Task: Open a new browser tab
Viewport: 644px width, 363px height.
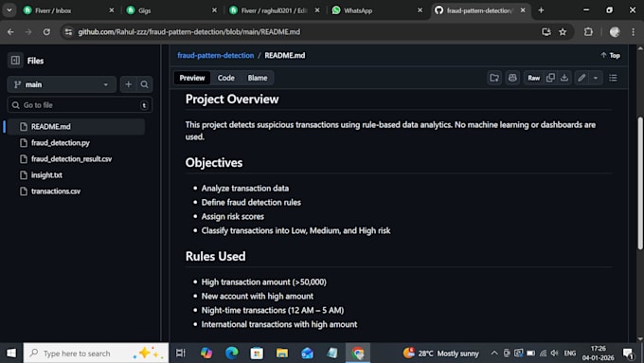Action: 541,10
